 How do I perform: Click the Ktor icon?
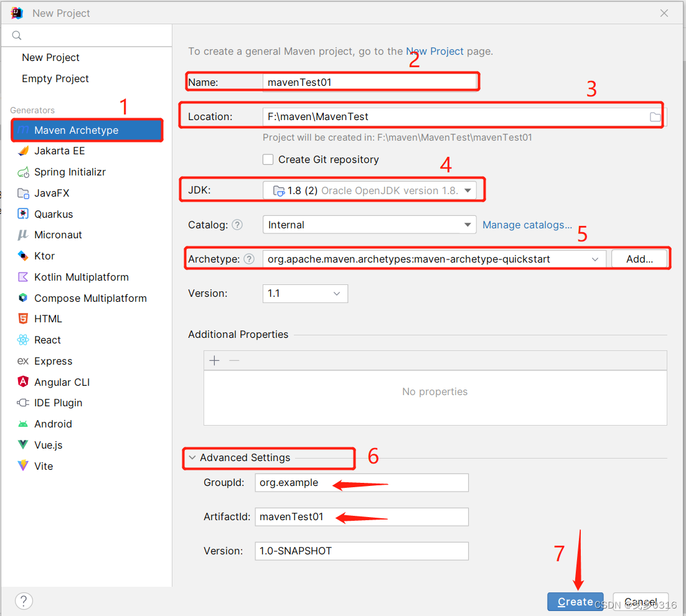23,256
